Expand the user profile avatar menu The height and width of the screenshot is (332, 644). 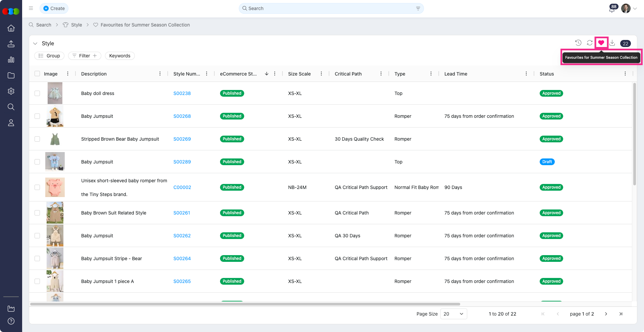(629, 8)
